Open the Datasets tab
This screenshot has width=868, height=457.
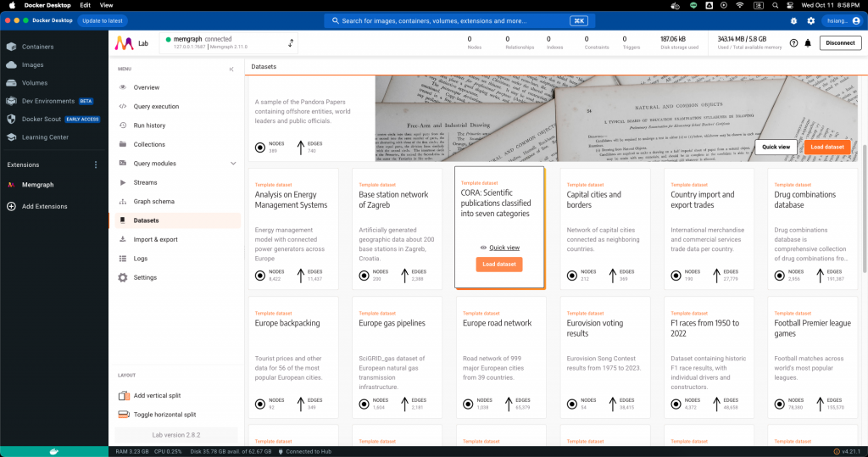click(x=264, y=66)
